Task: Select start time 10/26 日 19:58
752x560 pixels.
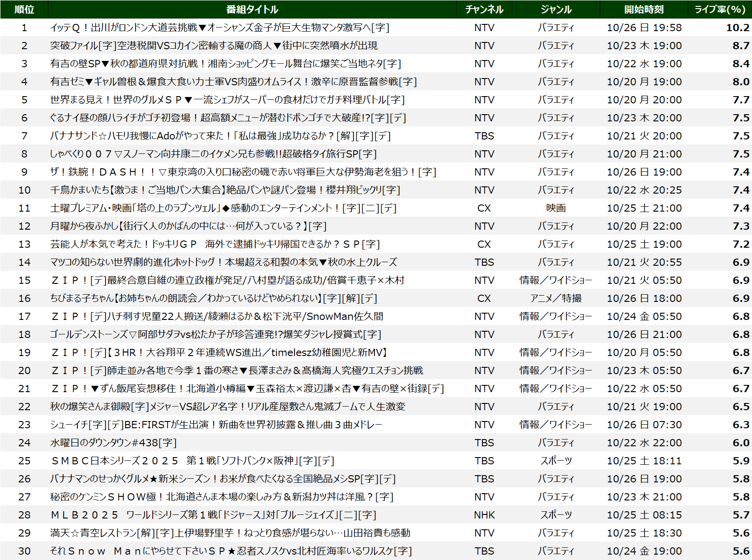Action: [644, 28]
